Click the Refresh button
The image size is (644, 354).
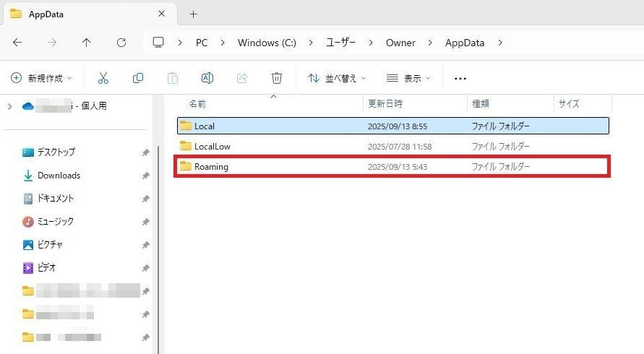pos(121,43)
